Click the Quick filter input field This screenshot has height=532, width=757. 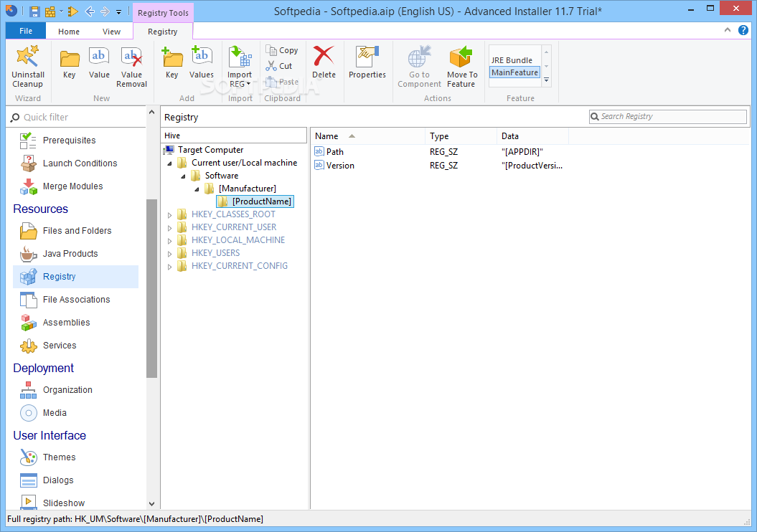point(77,117)
